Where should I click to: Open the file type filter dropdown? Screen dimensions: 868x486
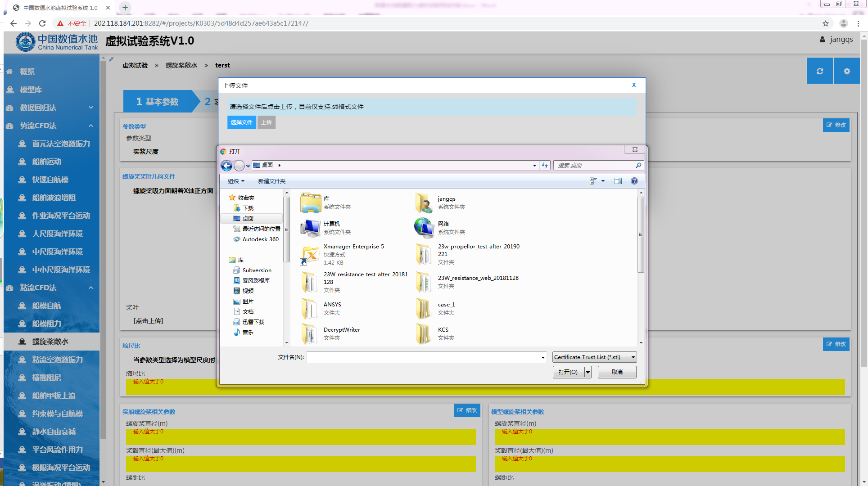[594, 357]
